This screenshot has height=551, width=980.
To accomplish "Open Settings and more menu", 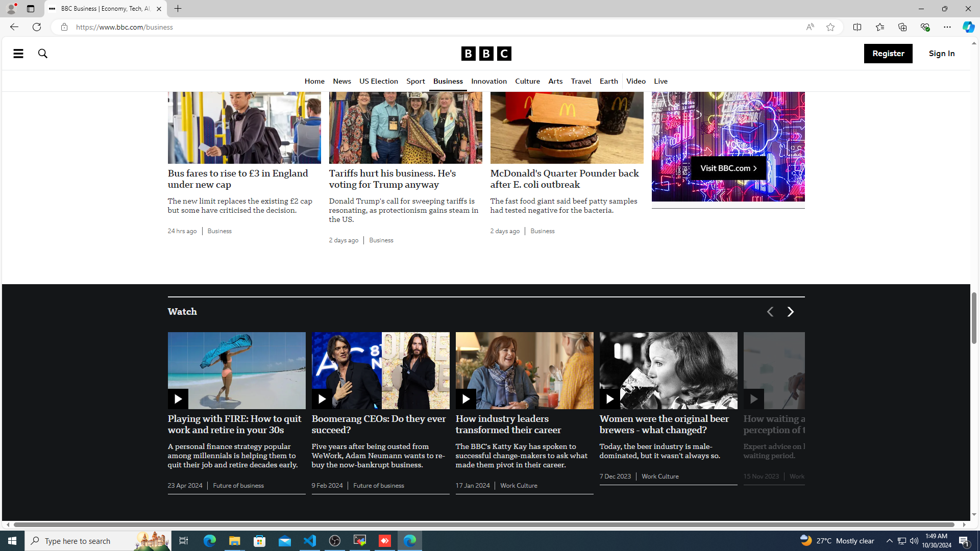I will (947, 27).
